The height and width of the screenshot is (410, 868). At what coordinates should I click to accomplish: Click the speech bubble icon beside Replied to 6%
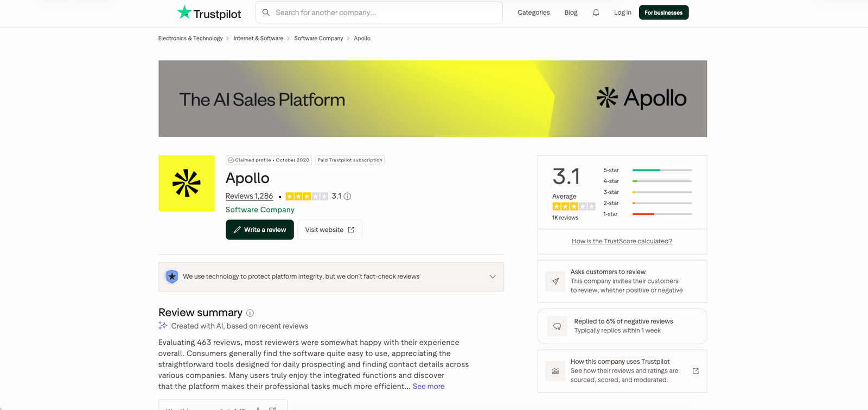[557, 326]
